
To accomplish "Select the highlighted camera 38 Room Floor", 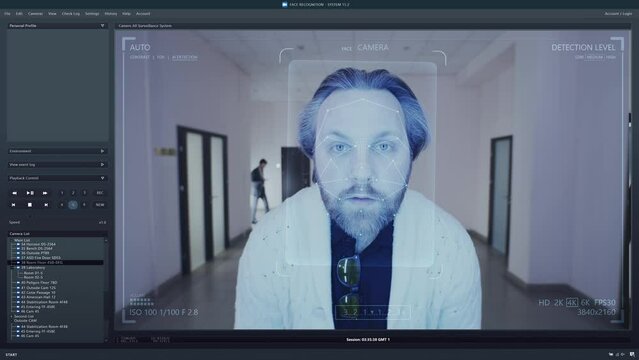I will pyautogui.click(x=55, y=263).
